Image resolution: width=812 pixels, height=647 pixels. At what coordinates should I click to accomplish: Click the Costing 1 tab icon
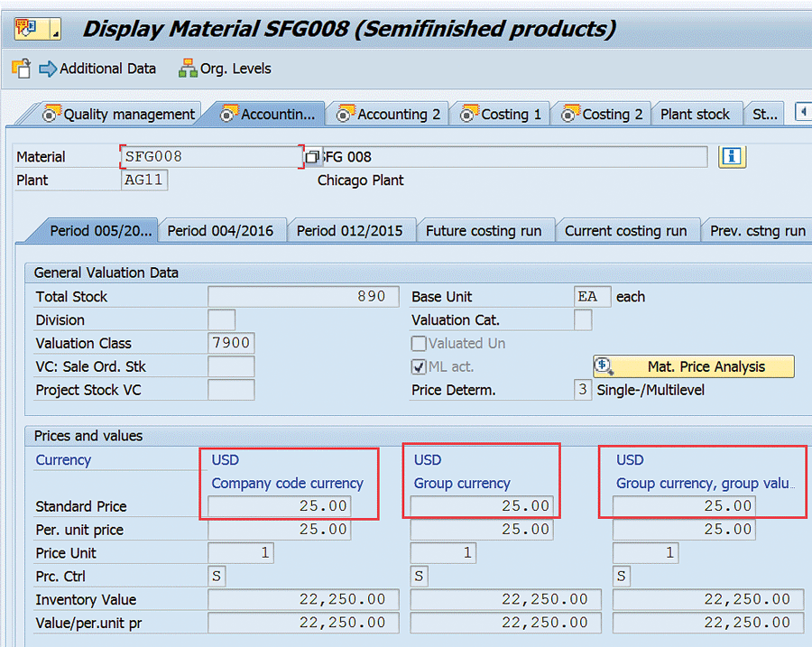468,115
